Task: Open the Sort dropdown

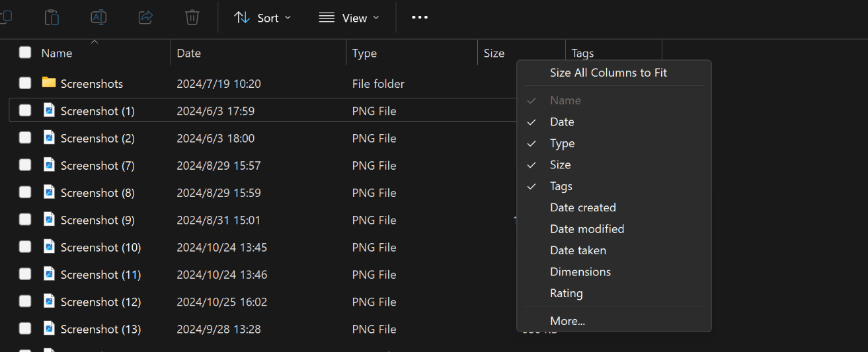Action: coord(262,18)
